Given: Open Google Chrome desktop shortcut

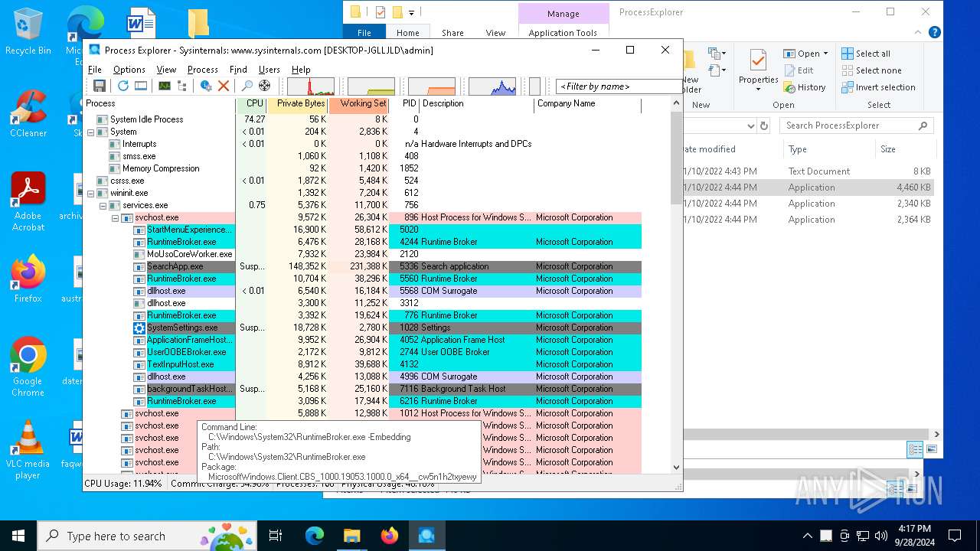Looking at the screenshot, I should coord(28,367).
